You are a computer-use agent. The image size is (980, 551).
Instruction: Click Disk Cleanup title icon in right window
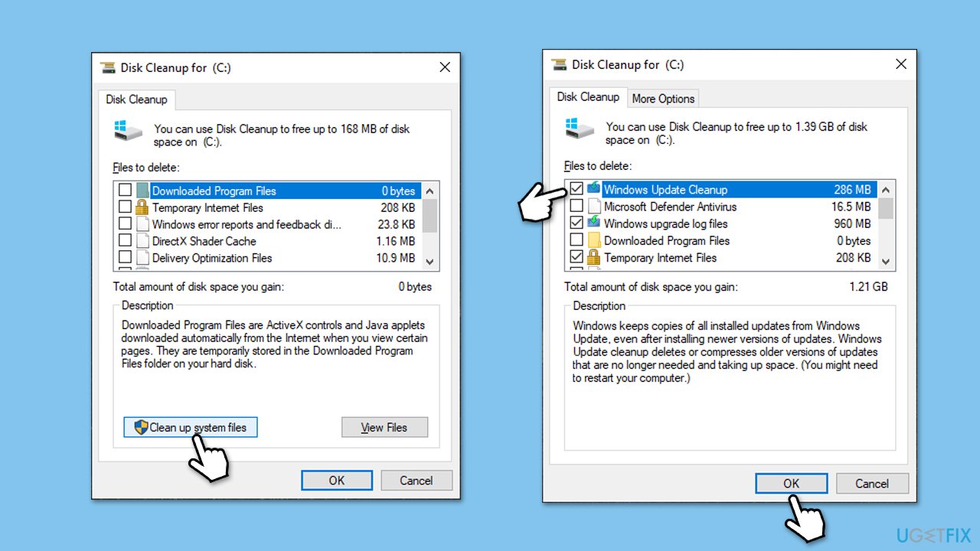pyautogui.click(x=559, y=64)
